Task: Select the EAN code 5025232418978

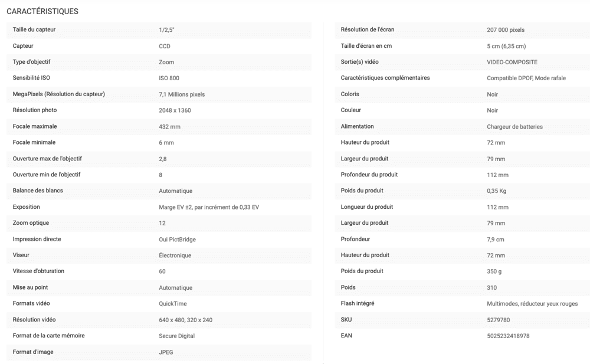Action: click(508, 336)
